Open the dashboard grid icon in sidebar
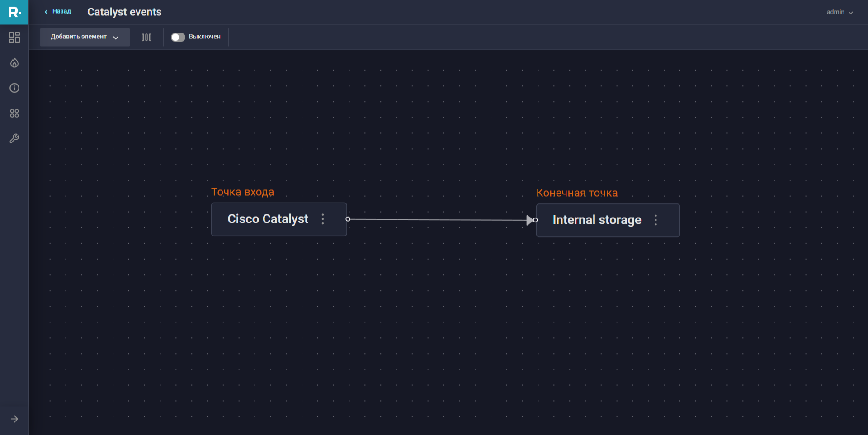This screenshot has height=435, width=868. 14,37
